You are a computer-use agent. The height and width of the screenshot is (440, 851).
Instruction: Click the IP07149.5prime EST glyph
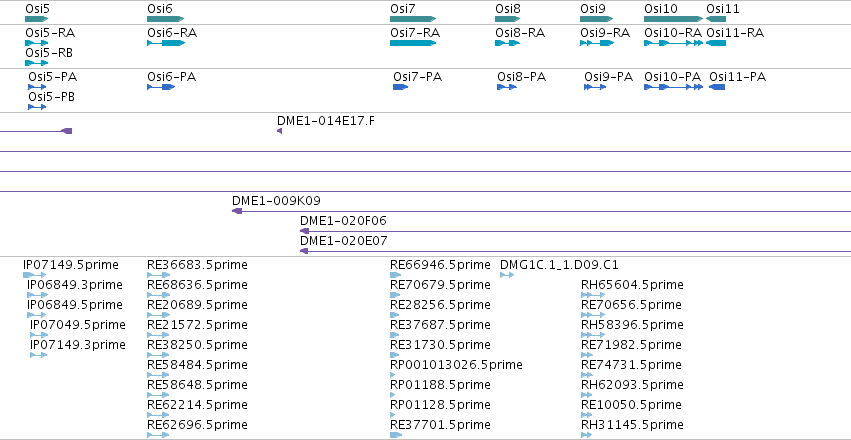pyautogui.click(x=34, y=275)
